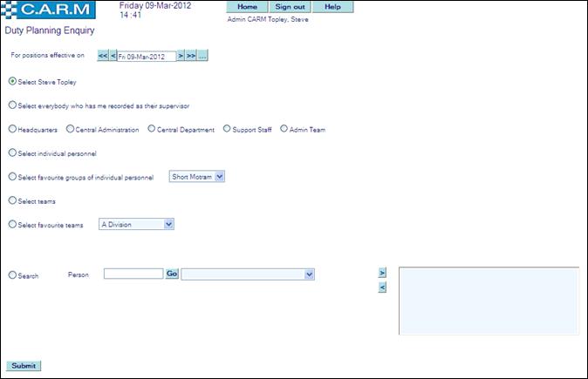
Task: Jump forward with the double-right date arrow
Action: tap(191, 56)
